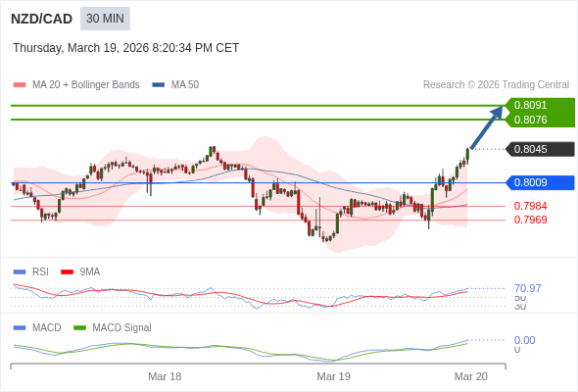Click the current price tag 0.8045

pos(540,149)
